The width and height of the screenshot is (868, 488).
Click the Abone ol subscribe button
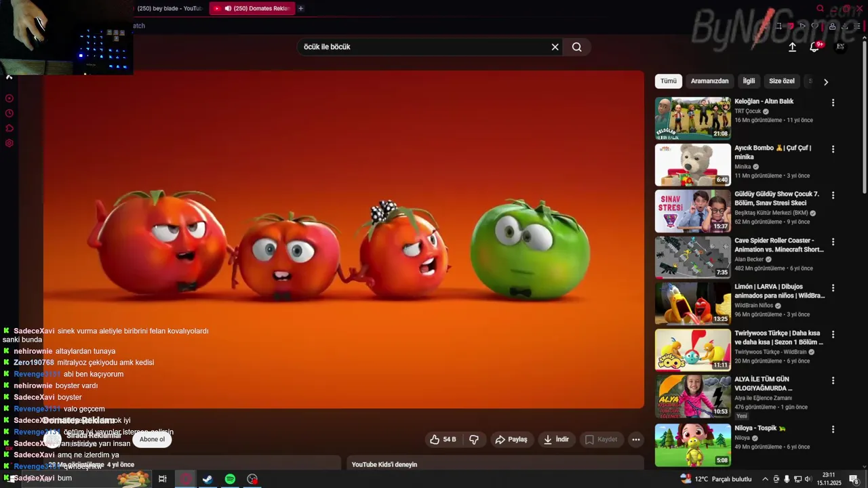point(152,439)
